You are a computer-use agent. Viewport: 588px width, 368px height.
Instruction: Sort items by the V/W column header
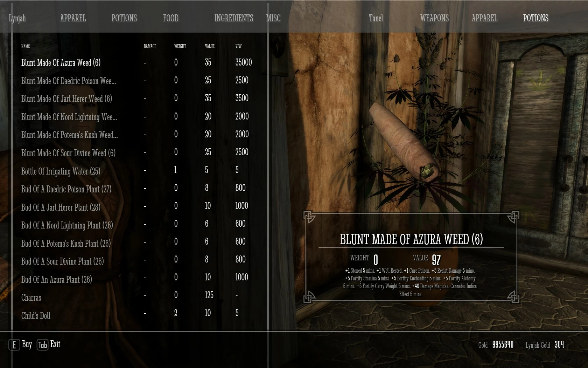pyautogui.click(x=238, y=46)
